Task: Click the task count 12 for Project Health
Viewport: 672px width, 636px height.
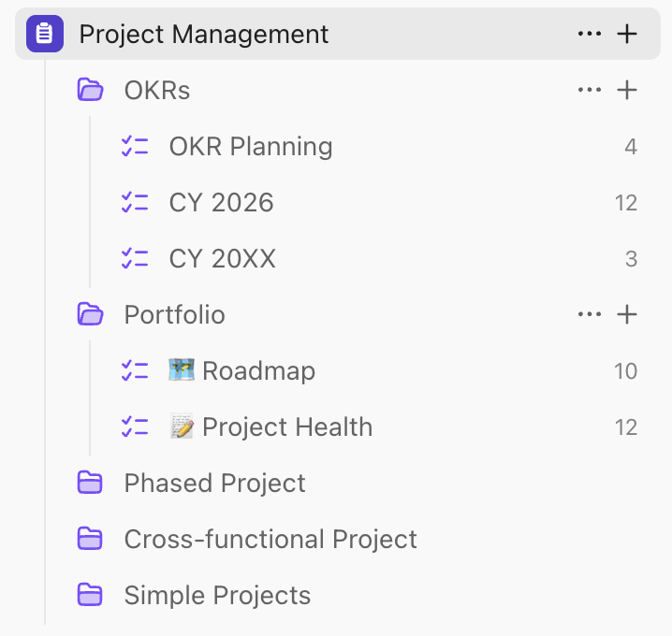Action: tap(625, 427)
